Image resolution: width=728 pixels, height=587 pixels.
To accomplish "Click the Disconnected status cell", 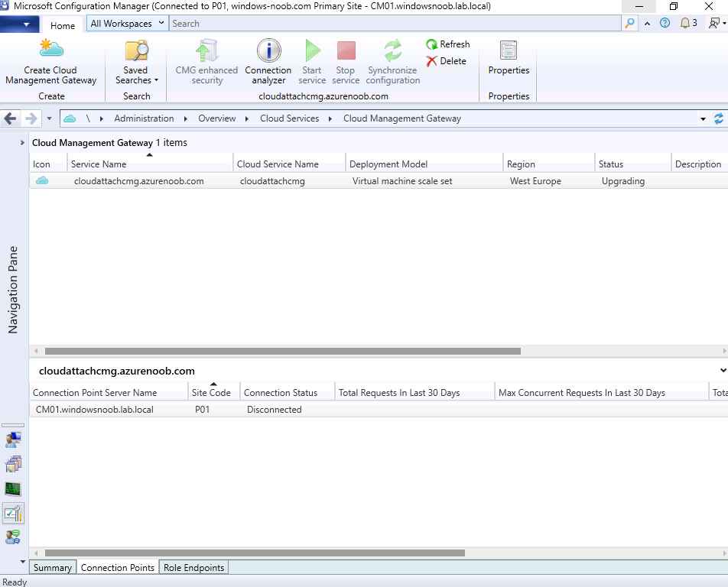I will coord(275,409).
